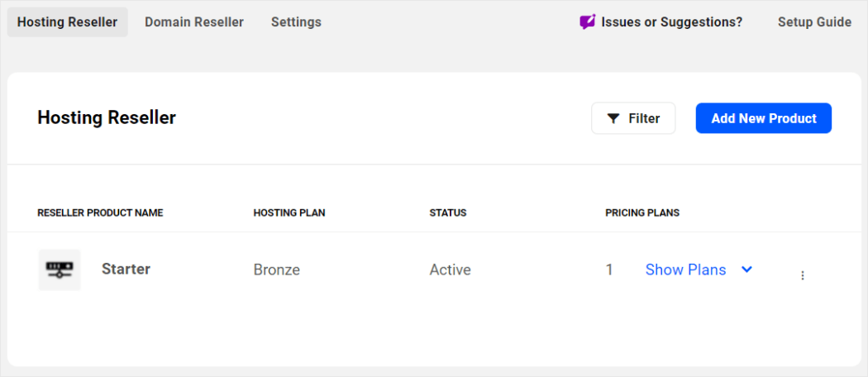Select the Starter product name
The height and width of the screenshot is (377, 868).
tap(126, 269)
